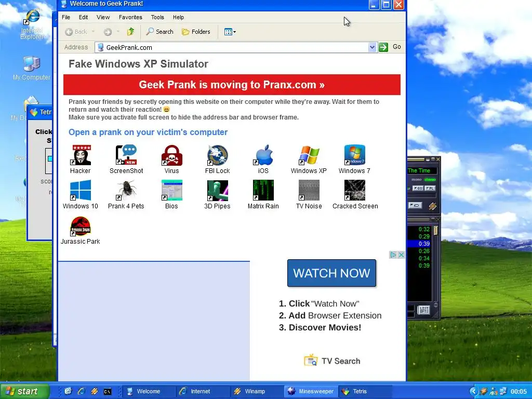Click the Winamp lightning bolt logo
The width and height of the screenshot is (532, 399).
(432, 206)
